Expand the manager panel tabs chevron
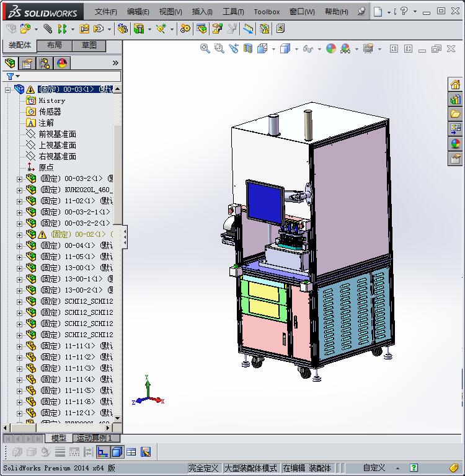The height and width of the screenshot is (476, 465). (115, 63)
